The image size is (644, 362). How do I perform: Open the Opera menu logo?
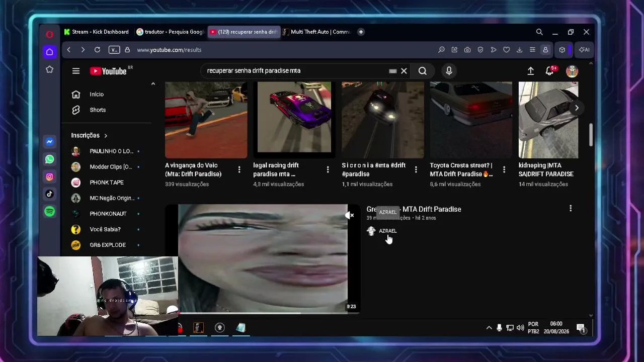[x=49, y=34]
